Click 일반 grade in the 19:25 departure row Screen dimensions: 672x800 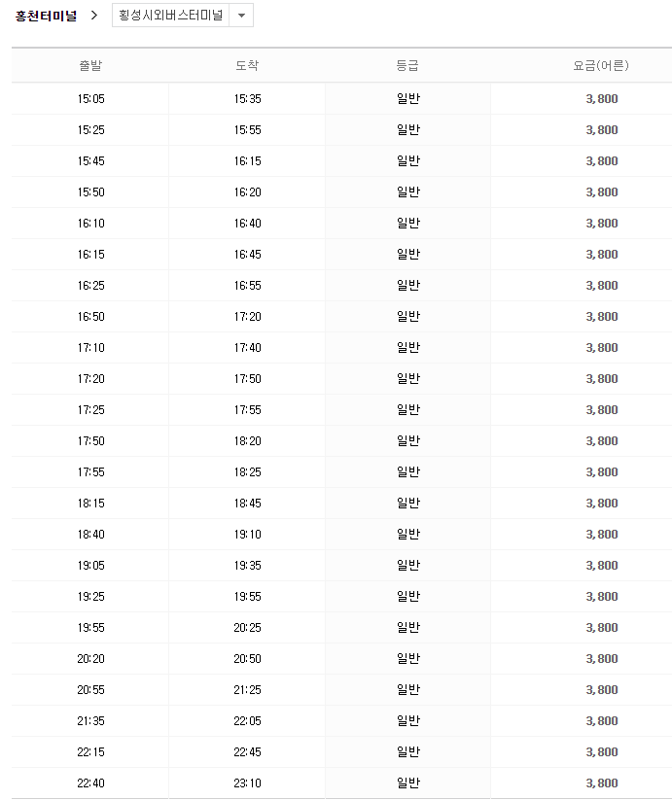coord(407,597)
